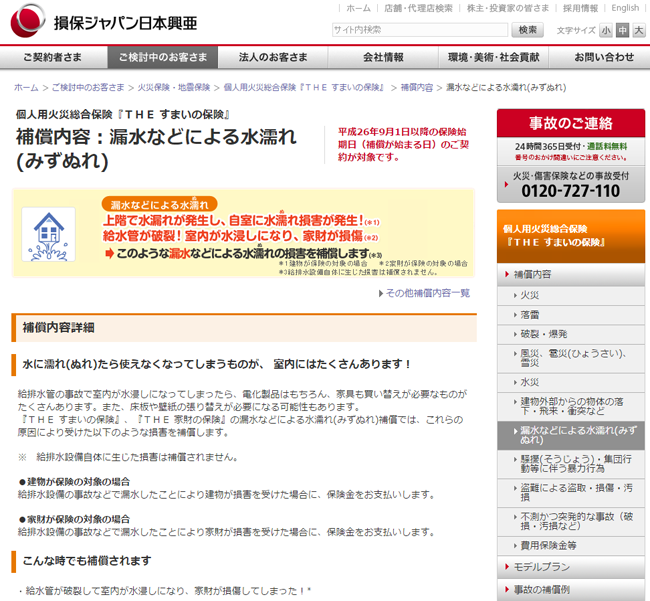This screenshot has height=601, width=650.
Task: Click the water leak house icon
Action: pyautogui.click(x=49, y=235)
